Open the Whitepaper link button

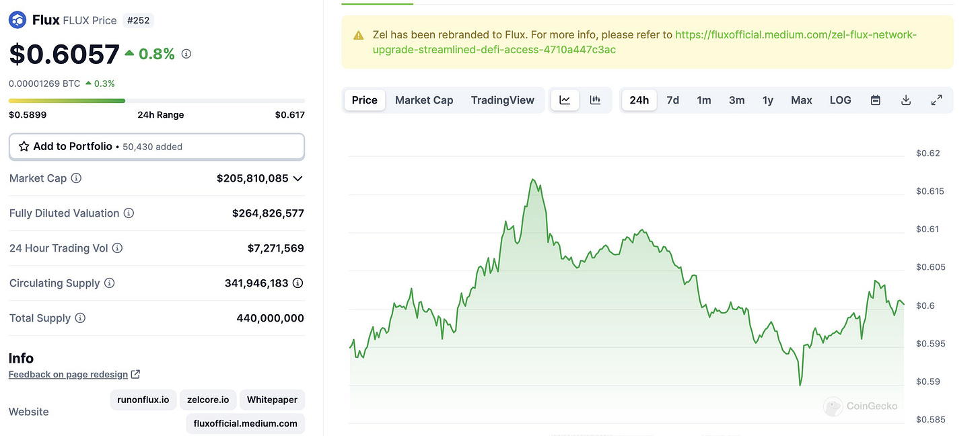point(272,400)
